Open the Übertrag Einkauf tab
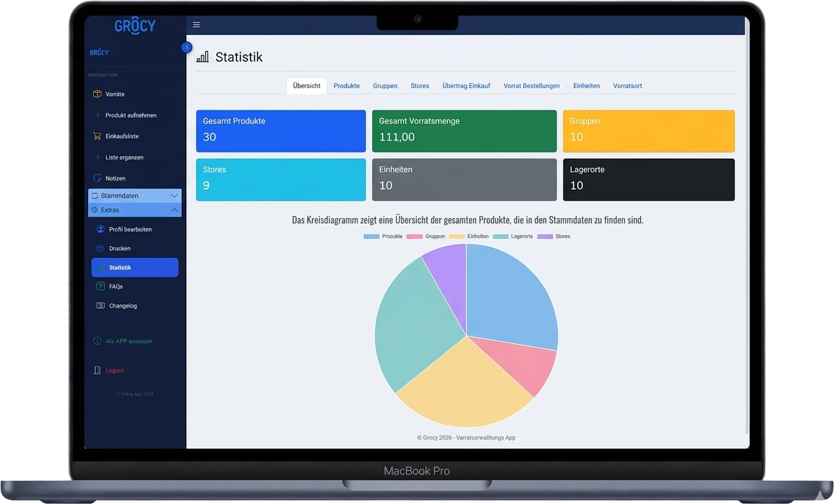Image resolution: width=834 pixels, height=504 pixels. 467,85
